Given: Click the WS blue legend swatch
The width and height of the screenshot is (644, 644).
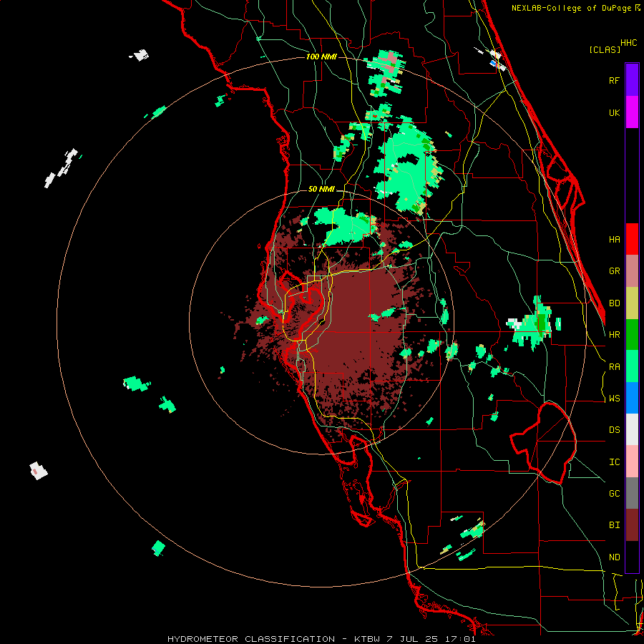Looking at the screenshot, I should pos(632,398).
